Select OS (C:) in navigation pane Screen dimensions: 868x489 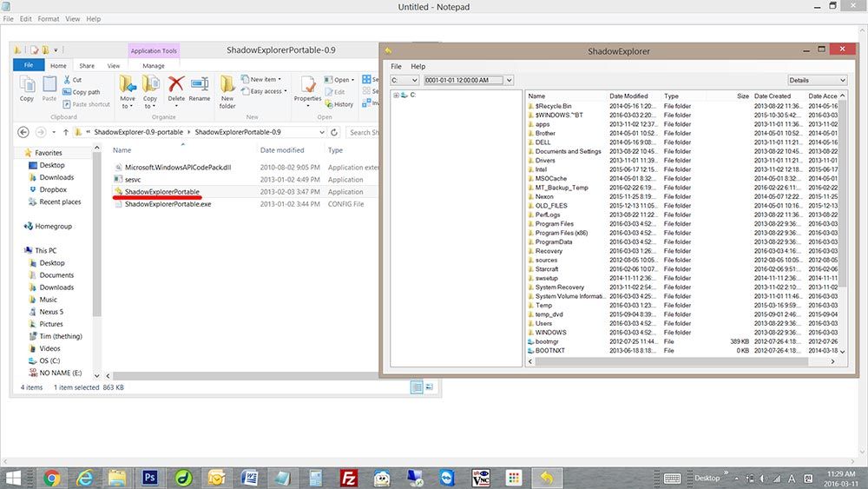pos(49,360)
